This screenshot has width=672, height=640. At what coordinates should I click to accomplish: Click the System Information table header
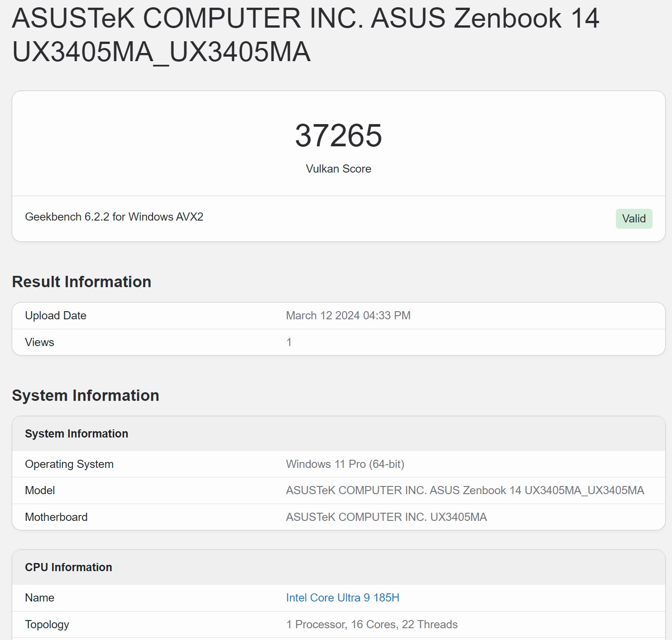pos(77,434)
